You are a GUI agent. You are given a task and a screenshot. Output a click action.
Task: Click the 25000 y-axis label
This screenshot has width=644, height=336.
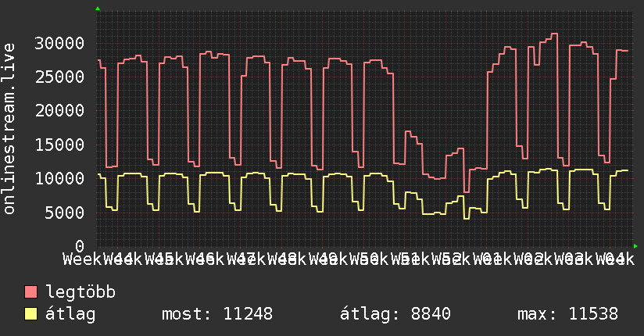tap(59, 77)
